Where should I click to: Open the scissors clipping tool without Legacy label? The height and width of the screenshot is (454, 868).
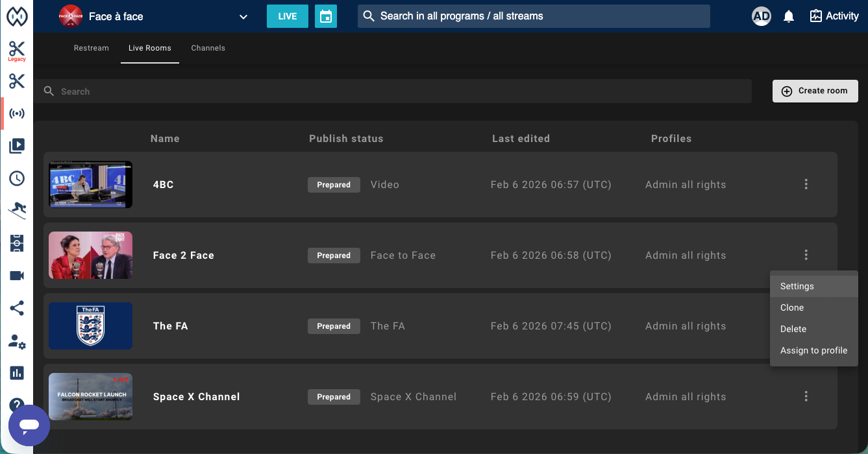pos(17,81)
